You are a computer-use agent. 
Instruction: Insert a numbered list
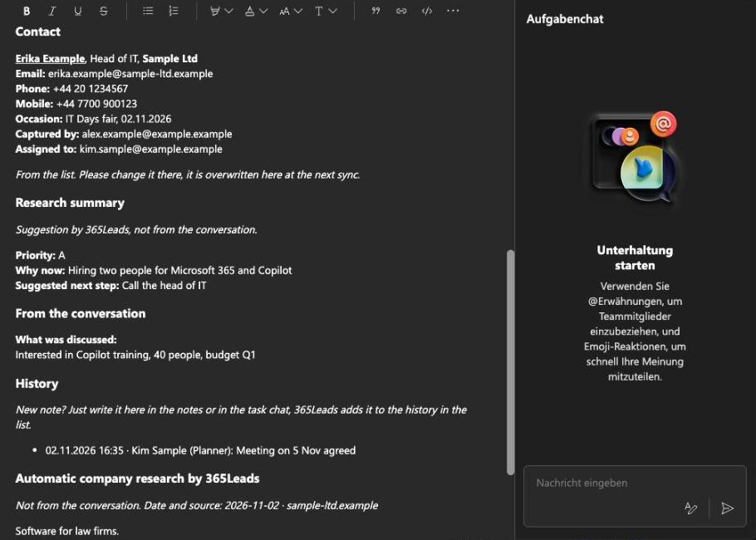click(174, 11)
